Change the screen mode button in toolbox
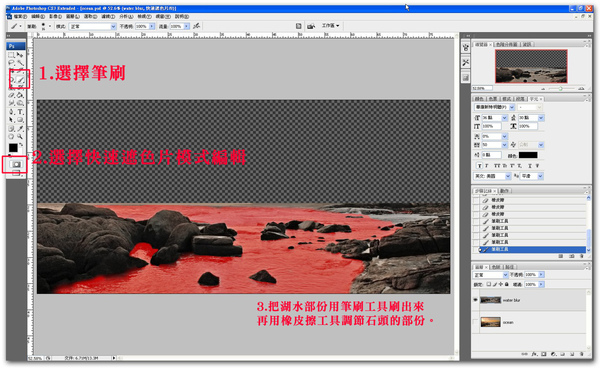This screenshot has height=368, width=600. pyautogui.click(x=16, y=173)
